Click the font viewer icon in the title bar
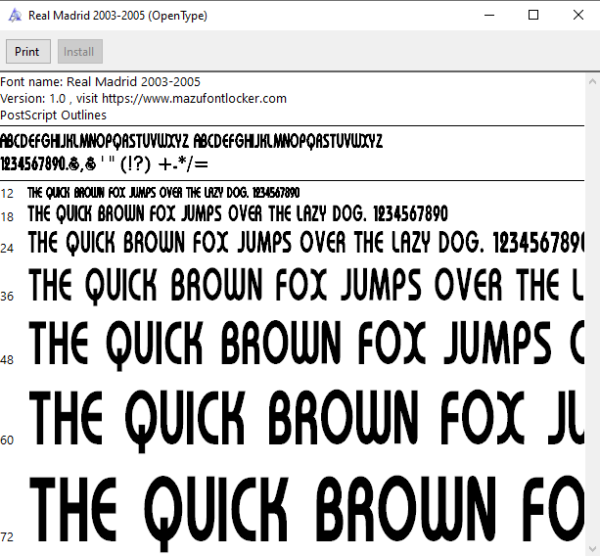 pos(15,16)
